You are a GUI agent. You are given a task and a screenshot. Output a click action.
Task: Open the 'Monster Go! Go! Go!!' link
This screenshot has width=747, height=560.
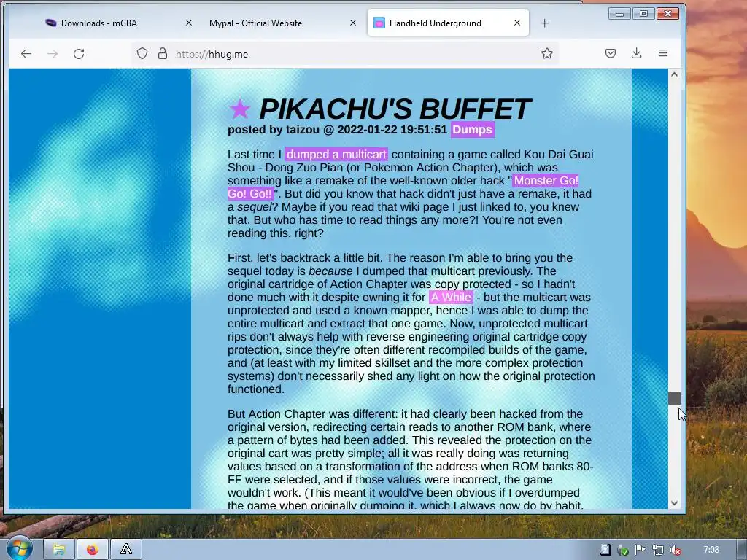(546, 181)
